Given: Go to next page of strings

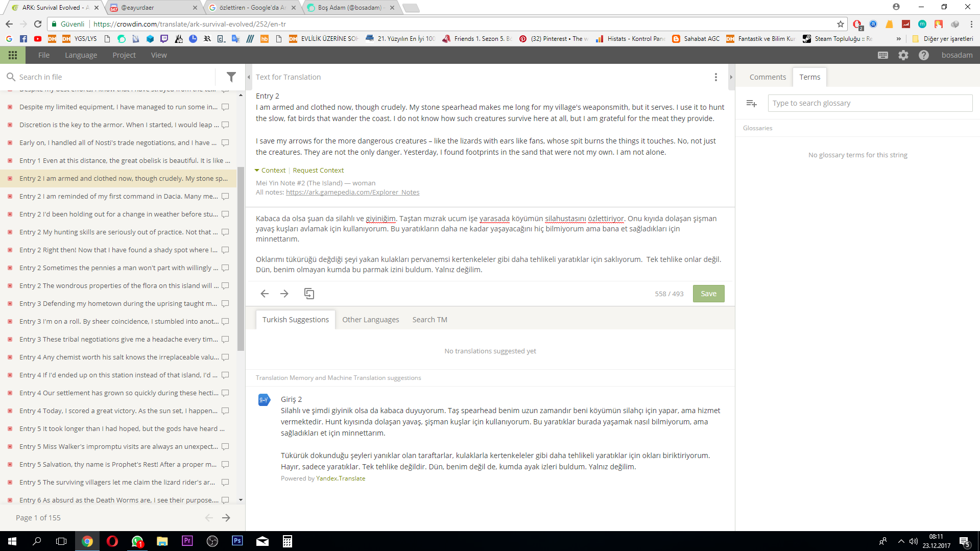Looking at the screenshot, I should point(226,518).
